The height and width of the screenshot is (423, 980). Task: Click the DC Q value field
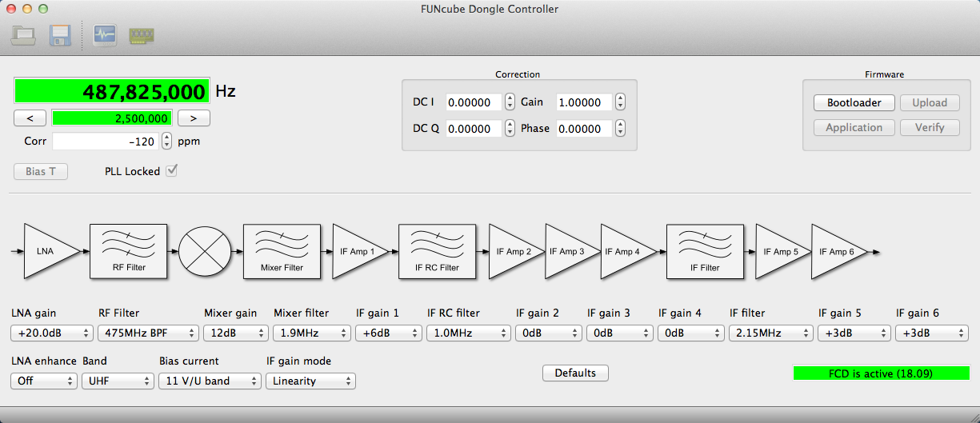pyautogui.click(x=474, y=129)
